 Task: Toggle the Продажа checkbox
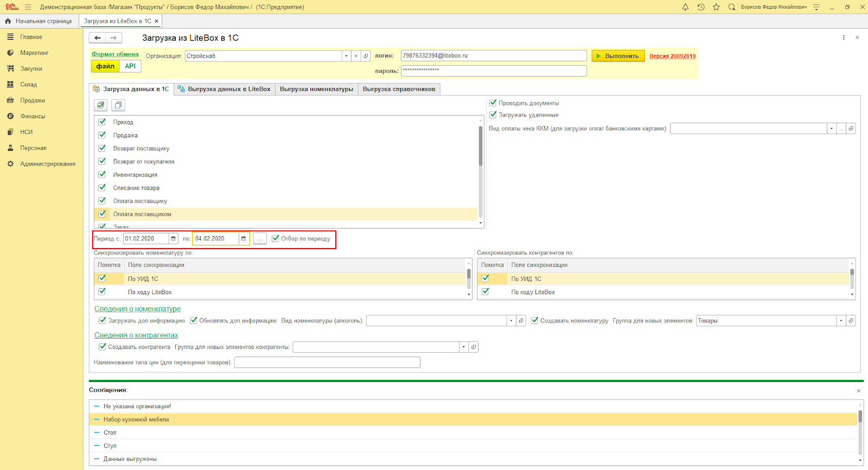[102, 135]
